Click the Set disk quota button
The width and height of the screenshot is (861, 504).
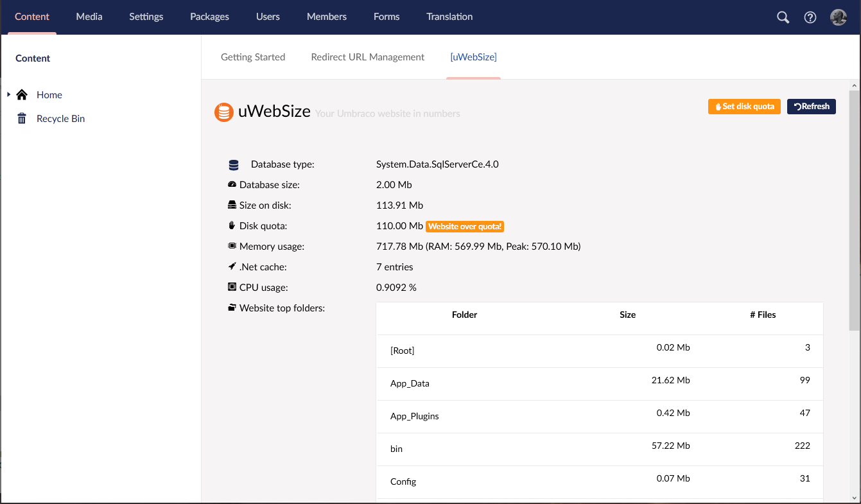744,107
